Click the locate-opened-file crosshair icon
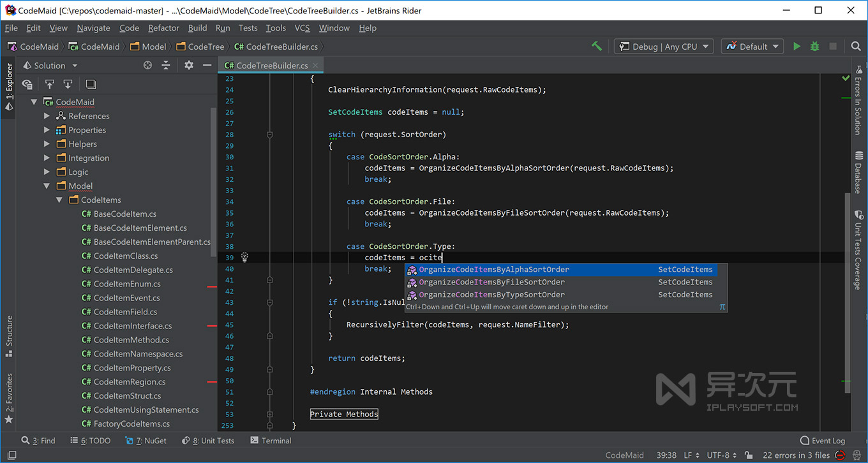868x463 pixels. tap(147, 65)
